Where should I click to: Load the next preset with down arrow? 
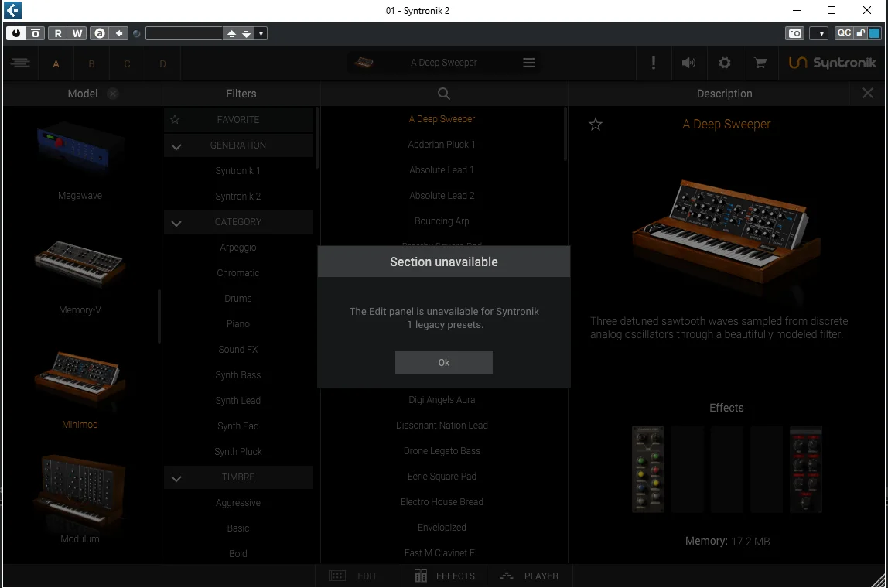pyautogui.click(x=246, y=33)
